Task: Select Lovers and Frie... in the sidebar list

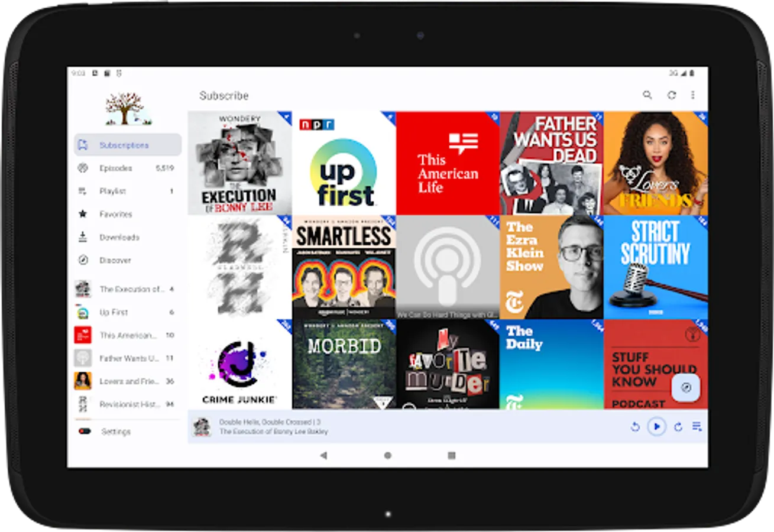Action: (128, 381)
